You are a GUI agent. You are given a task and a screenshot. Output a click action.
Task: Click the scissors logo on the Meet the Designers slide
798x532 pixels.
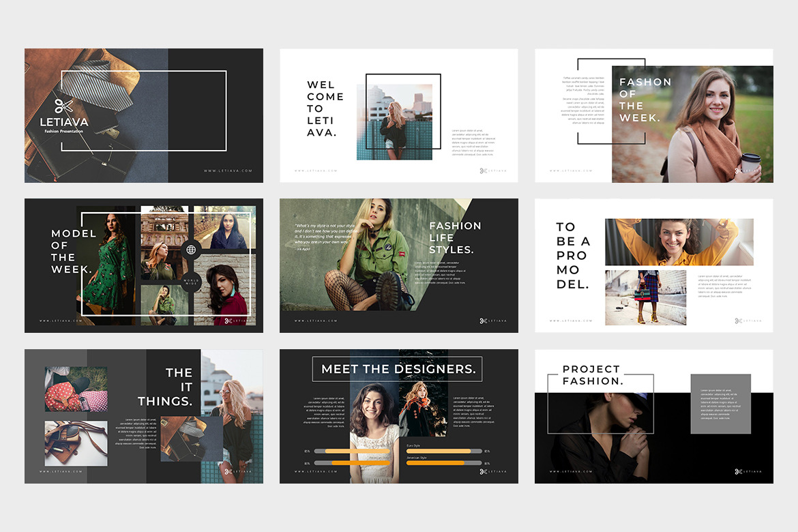coord(483,471)
